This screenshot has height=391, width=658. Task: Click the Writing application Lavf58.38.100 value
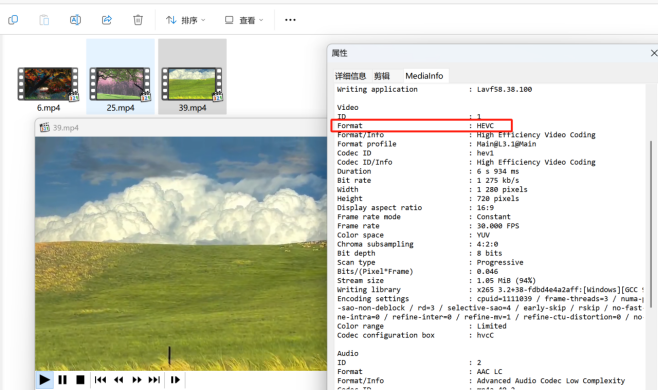coord(504,89)
